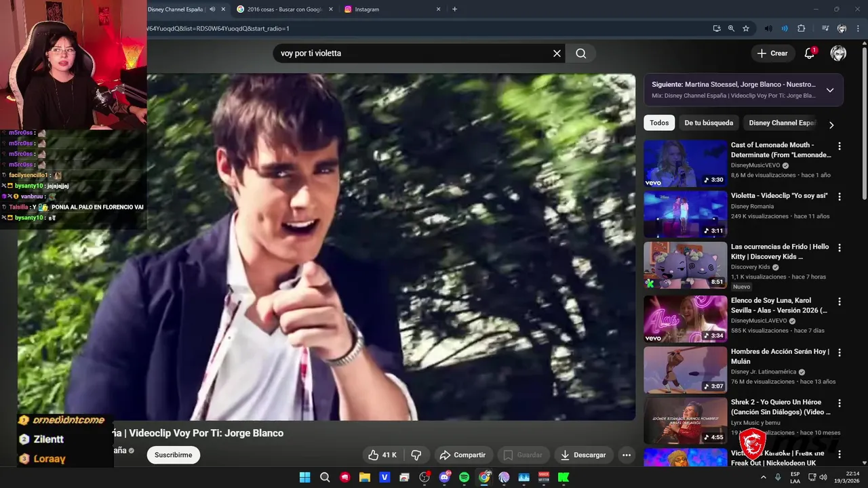Open options for Hombres de Acción Mulán video
Screen dimensions: 868x488
840,353
